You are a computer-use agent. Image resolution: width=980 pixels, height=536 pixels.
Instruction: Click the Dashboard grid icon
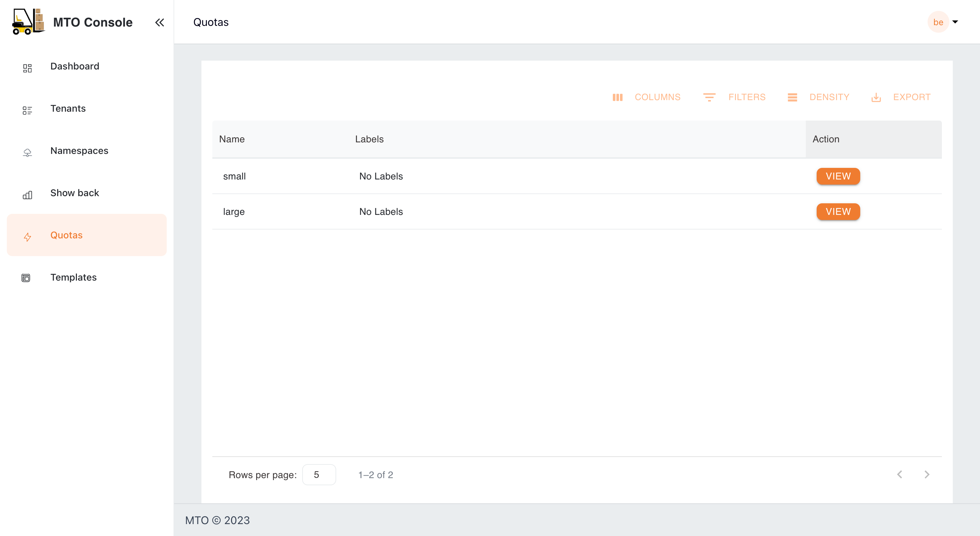click(x=27, y=68)
